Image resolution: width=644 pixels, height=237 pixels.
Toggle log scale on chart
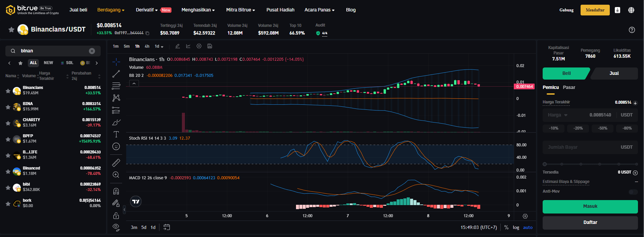[x=516, y=227]
